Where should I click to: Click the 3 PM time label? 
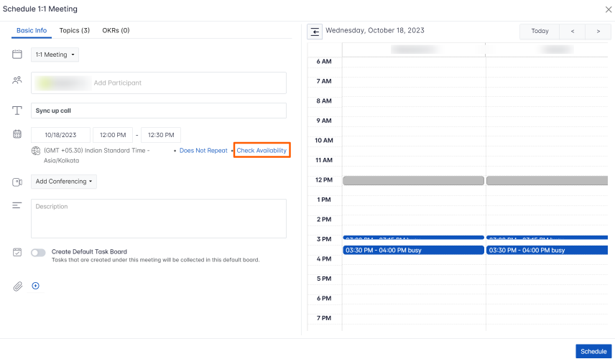324,239
